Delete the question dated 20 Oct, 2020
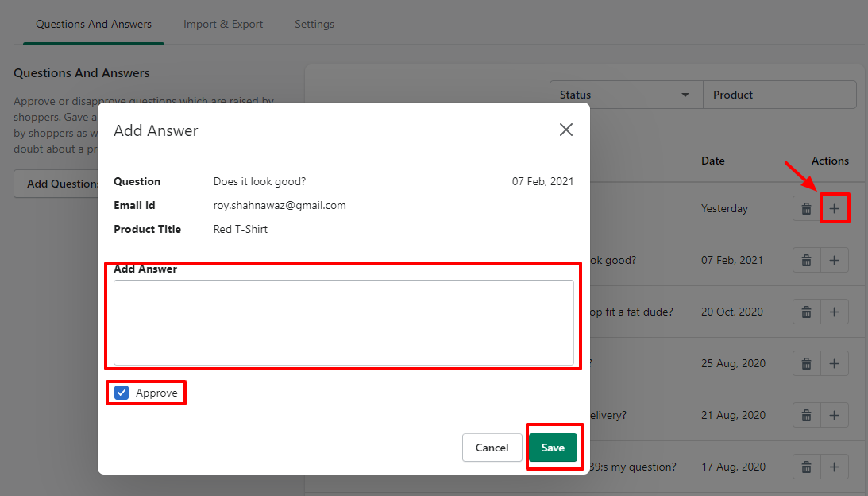Image resolution: width=868 pixels, height=496 pixels. coord(807,312)
